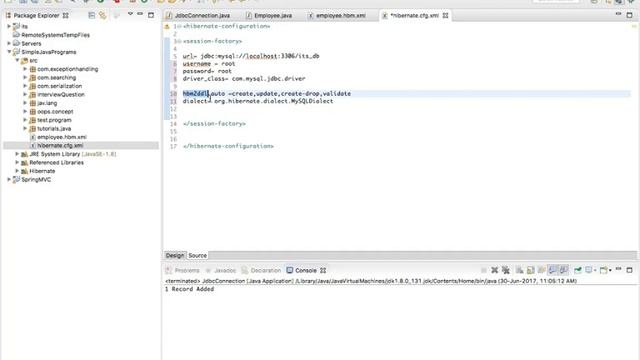Collapse the src folder
This screenshot has height=360, width=640.
click(x=17, y=60)
